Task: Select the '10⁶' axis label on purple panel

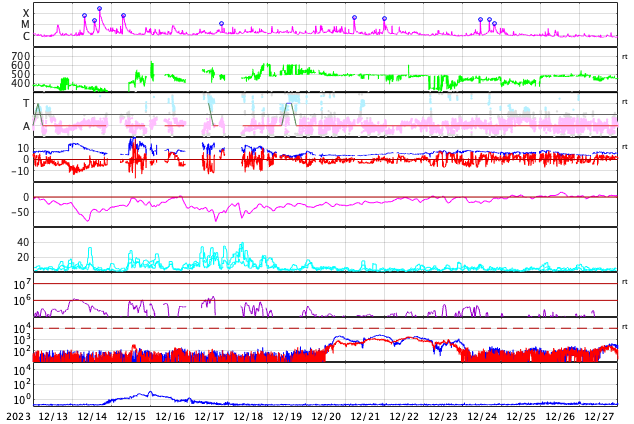Action: tap(22, 301)
